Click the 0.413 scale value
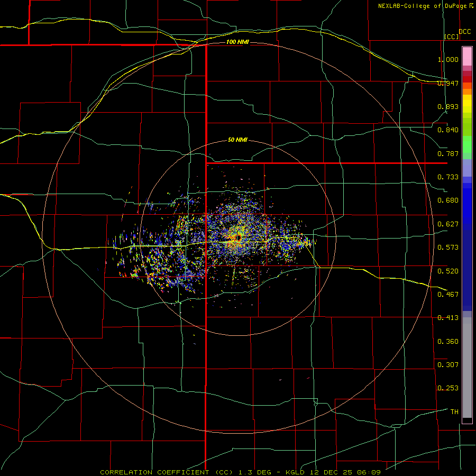 click(448, 318)
